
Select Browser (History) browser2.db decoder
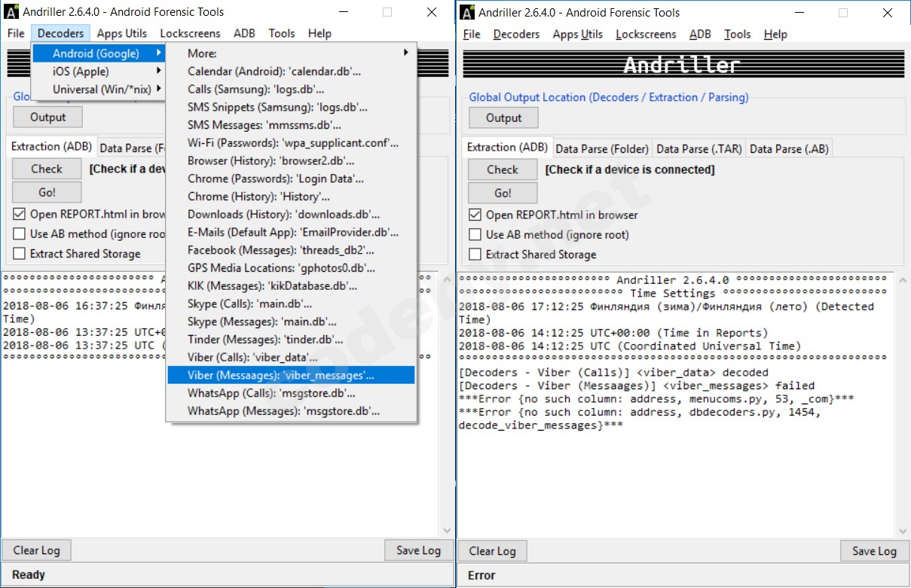(292, 160)
